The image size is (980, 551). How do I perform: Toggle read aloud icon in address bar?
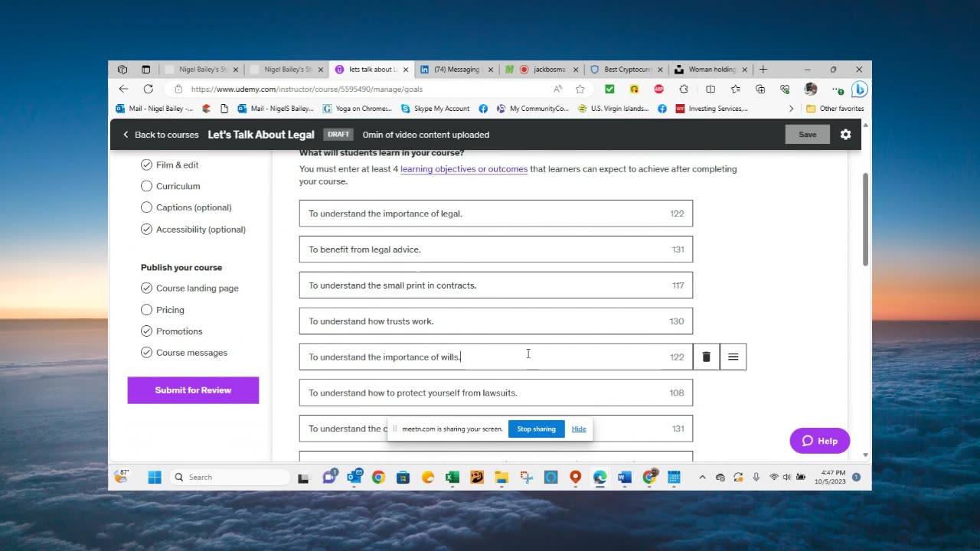[x=558, y=89]
